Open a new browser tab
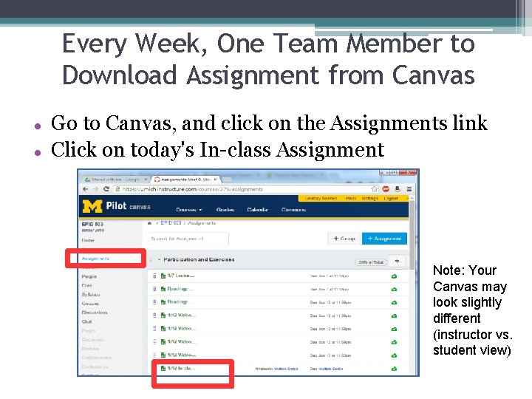This screenshot has width=532, height=399. (x=228, y=179)
